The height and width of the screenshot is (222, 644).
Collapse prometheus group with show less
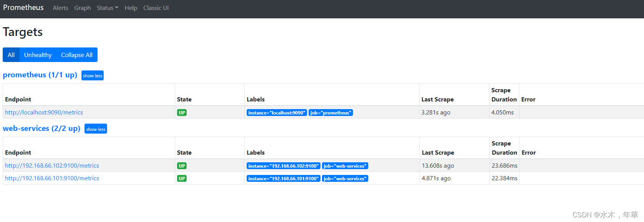pos(93,75)
